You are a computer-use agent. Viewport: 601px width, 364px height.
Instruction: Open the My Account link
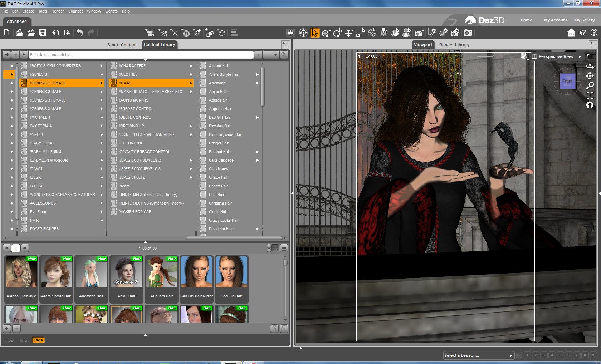point(555,20)
